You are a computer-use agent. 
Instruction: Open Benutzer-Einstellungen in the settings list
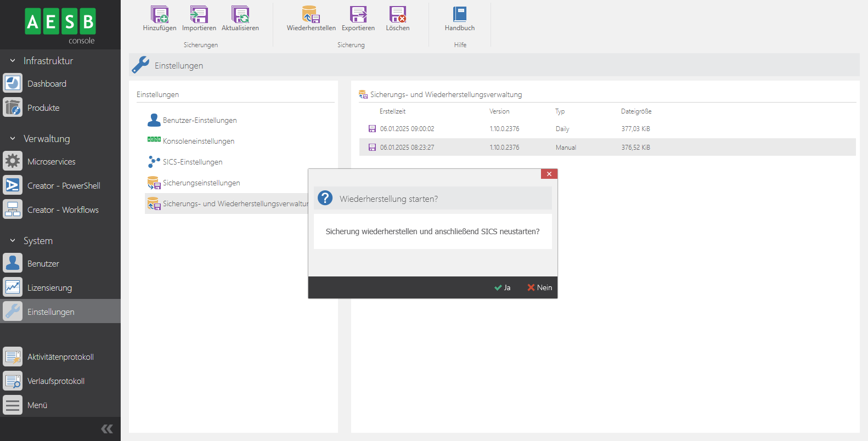click(200, 121)
